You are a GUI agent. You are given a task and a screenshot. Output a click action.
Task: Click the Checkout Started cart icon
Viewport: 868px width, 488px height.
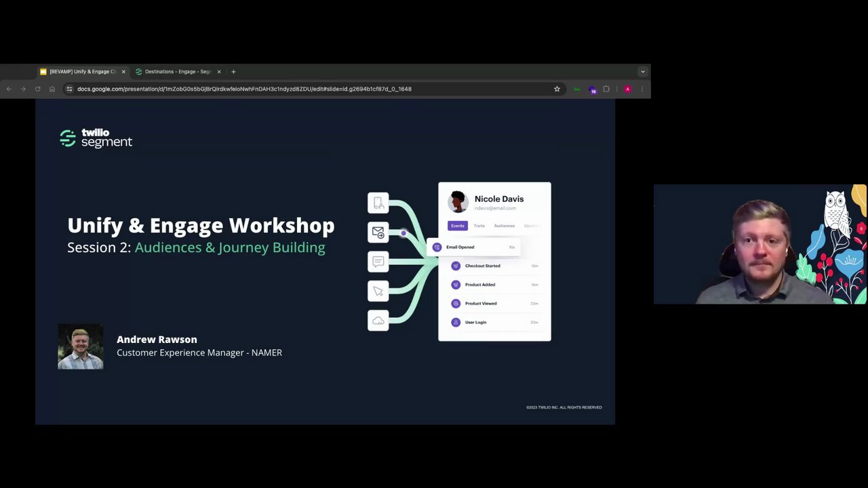coord(456,266)
